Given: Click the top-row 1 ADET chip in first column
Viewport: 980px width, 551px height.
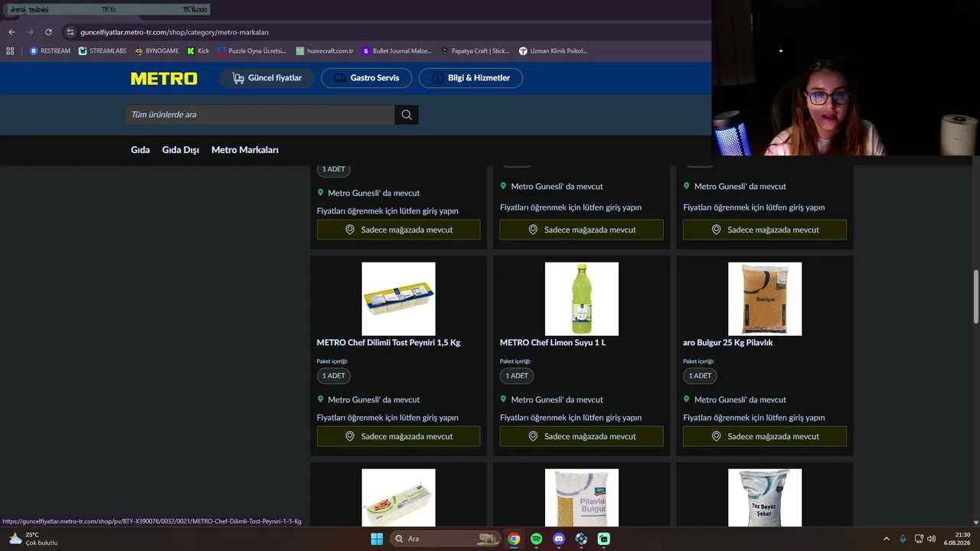Looking at the screenshot, I should point(334,169).
